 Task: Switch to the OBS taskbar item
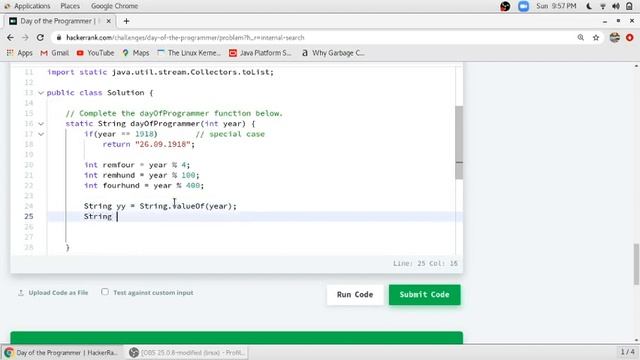[187, 353]
